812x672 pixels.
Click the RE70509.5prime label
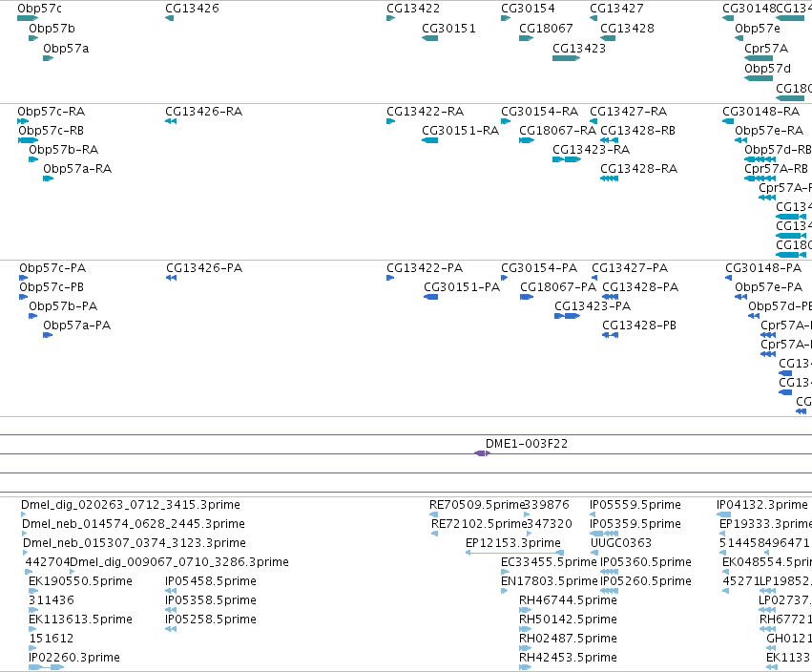pos(477,505)
